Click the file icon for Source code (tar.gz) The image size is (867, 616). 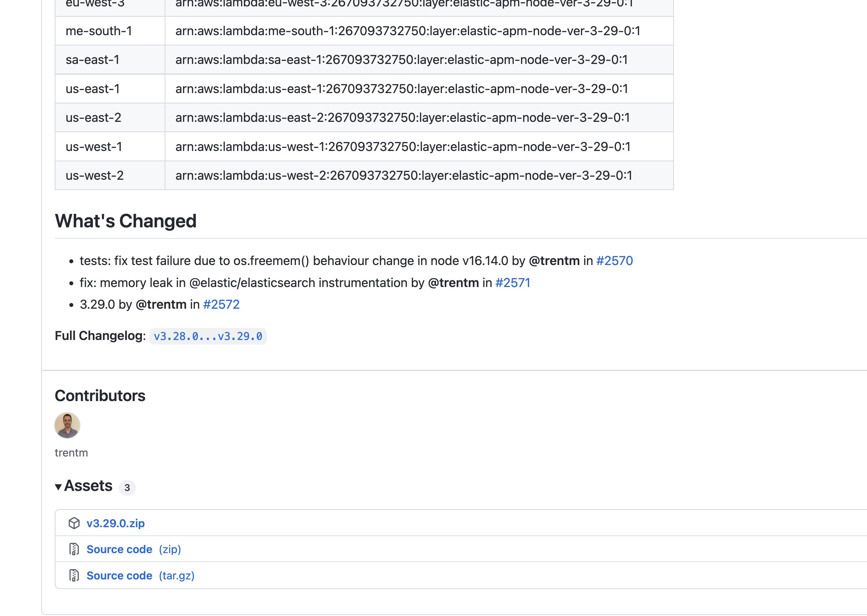pyautogui.click(x=74, y=576)
